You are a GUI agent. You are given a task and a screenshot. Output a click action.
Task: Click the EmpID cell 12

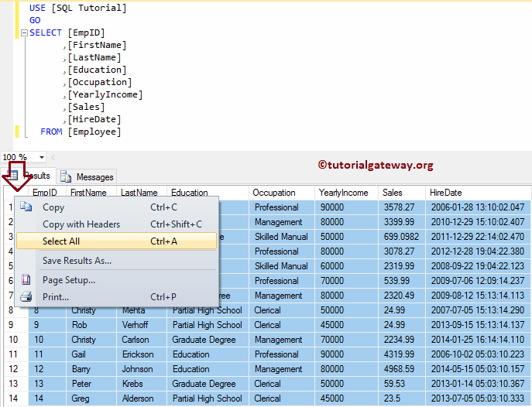(x=47, y=369)
